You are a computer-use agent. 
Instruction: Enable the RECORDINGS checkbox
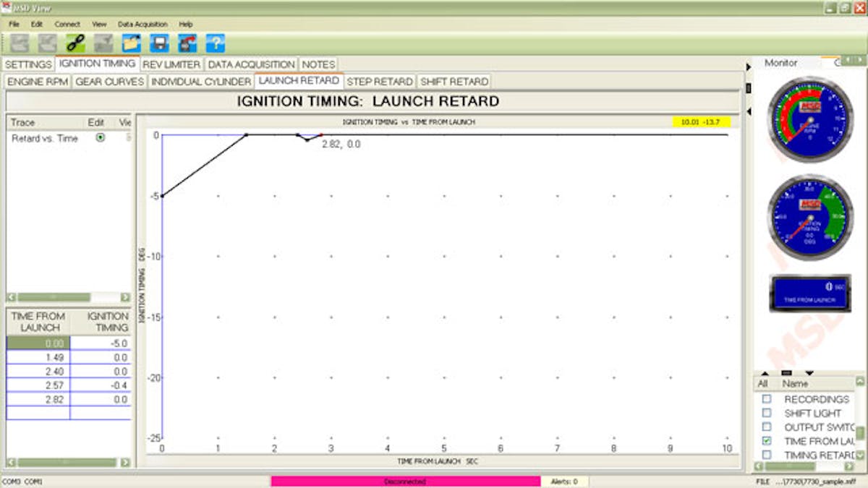point(767,399)
